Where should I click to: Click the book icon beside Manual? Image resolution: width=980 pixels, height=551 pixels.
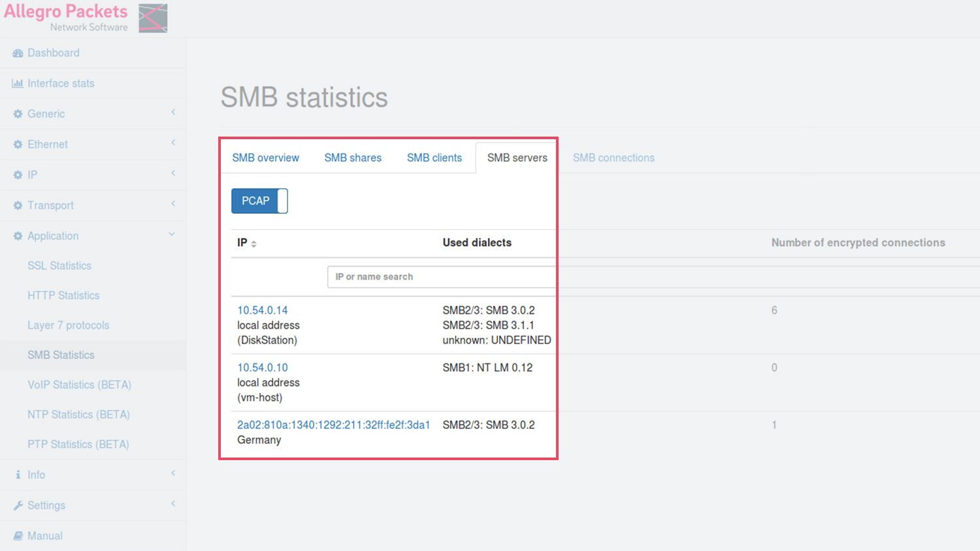18,536
